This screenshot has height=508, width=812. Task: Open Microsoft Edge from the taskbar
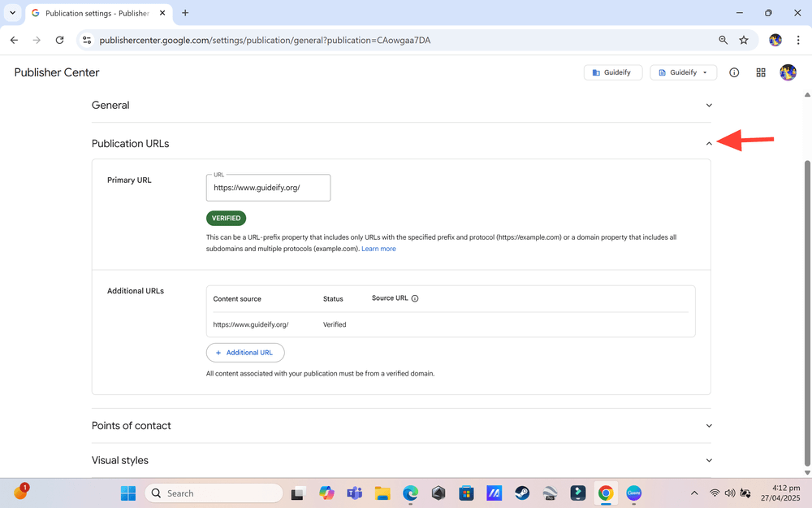[x=410, y=493]
